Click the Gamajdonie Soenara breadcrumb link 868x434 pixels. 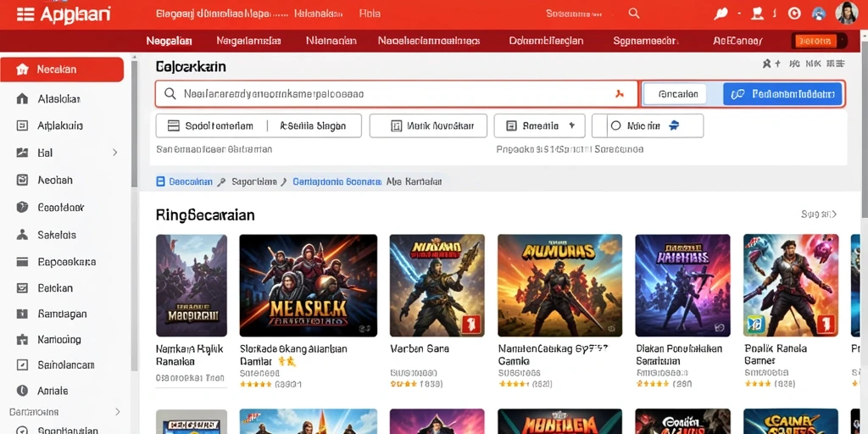tap(337, 181)
